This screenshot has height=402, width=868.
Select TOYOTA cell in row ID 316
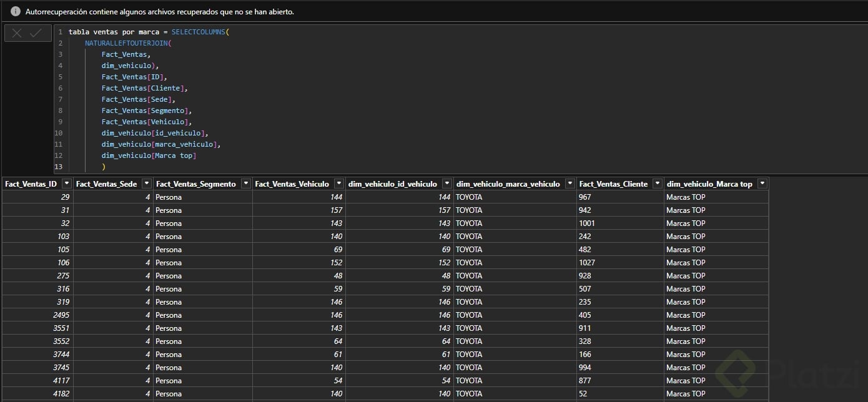pyautogui.click(x=515, y=288)
